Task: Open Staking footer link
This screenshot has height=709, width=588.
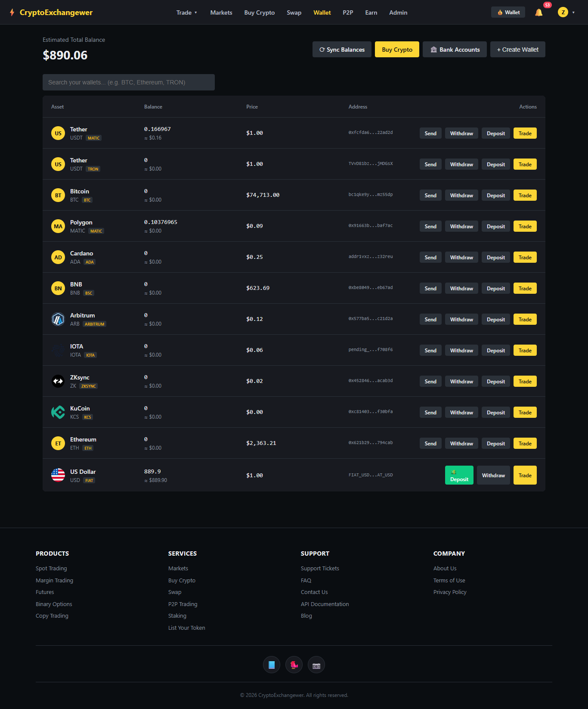Action: tap(177, 616)
